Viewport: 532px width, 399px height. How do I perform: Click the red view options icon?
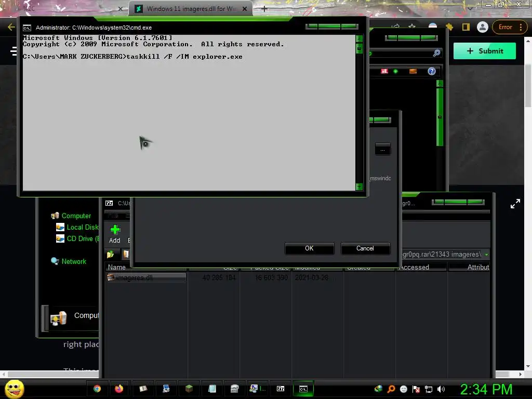[x=384, y=71]
